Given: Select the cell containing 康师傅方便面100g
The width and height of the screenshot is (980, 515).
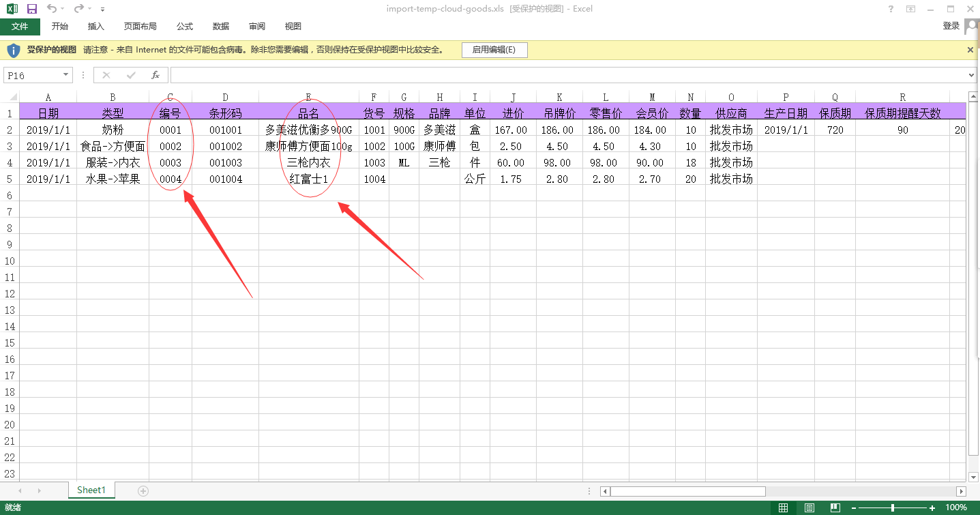Looking at the screenshot, I should (309, 146).
